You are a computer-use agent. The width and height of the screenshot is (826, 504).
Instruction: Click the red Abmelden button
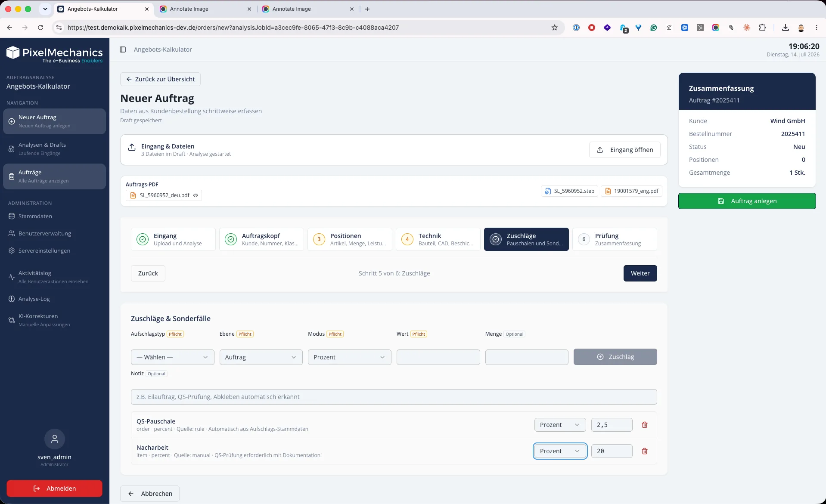click(54, 489)
